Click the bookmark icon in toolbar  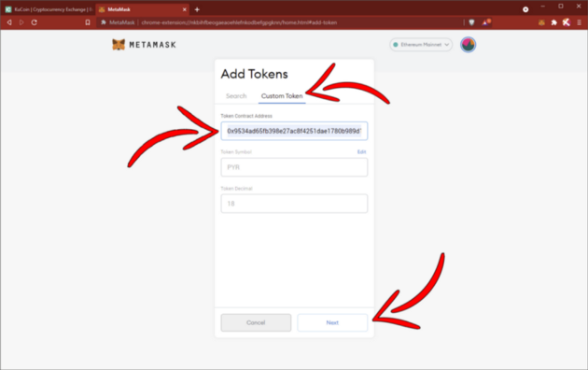88,22
